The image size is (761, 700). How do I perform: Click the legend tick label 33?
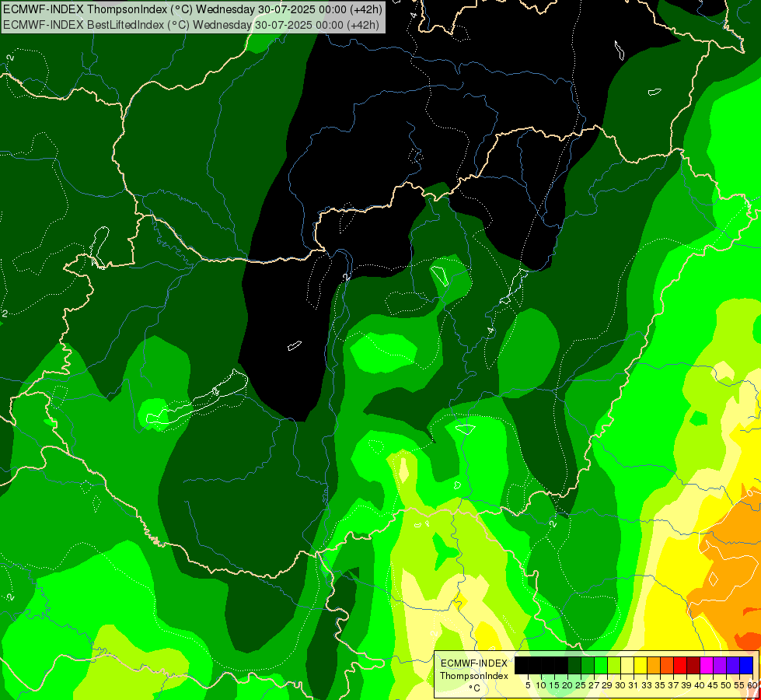tap(647, 685)
